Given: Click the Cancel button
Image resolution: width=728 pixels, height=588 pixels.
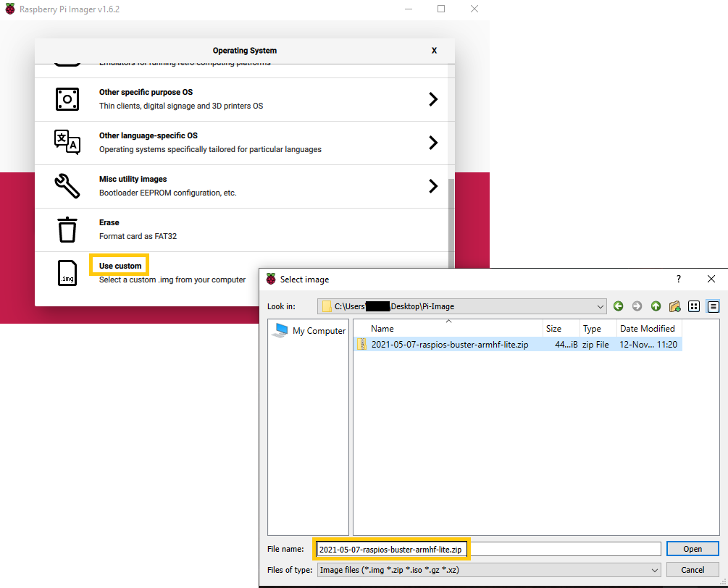Looking at the screenshot, I should [x=693, y=570].
